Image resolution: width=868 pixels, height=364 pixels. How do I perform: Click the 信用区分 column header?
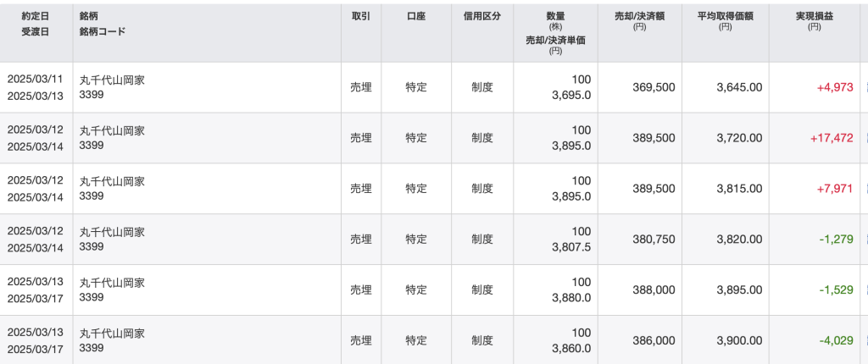[482, 16]
